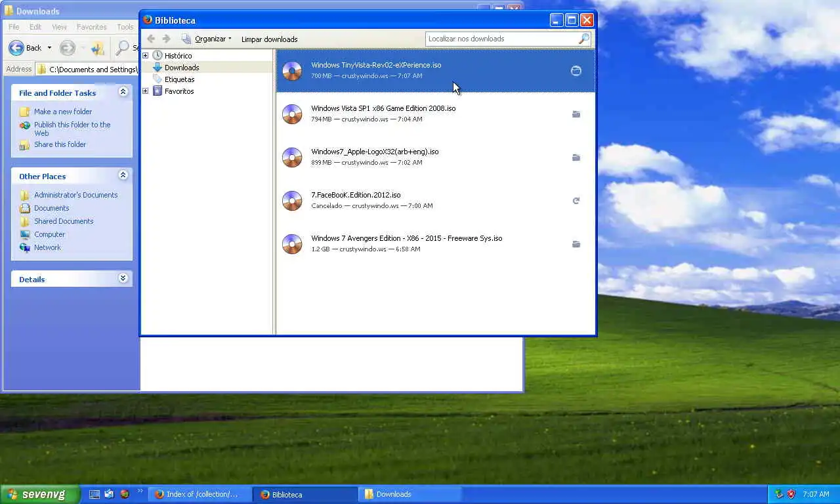The height and width of the screenshot is (504, 840).
Task: Open the Edit menu in Downloads window
Action: (x=35, y=27)
